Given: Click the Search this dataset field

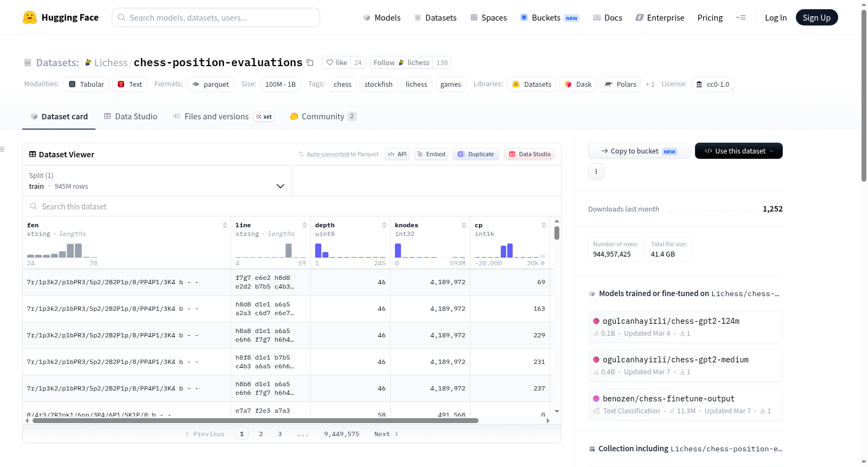Looking at the screenshot, I should (292, 206).
